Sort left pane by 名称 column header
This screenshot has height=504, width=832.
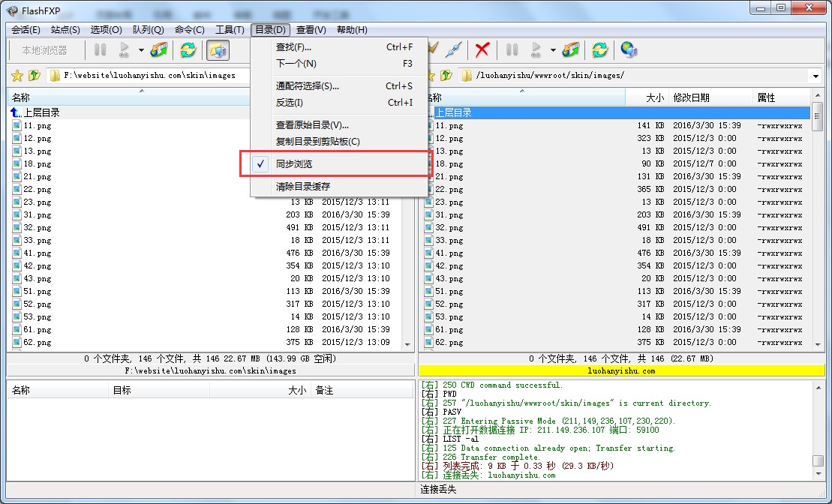(129, 97)
